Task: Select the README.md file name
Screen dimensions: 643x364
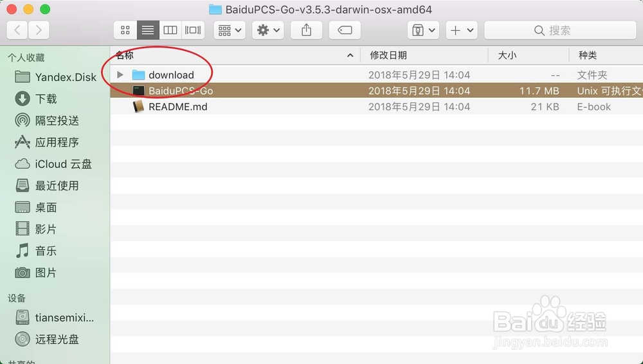Action: click(x=178, y=107)
